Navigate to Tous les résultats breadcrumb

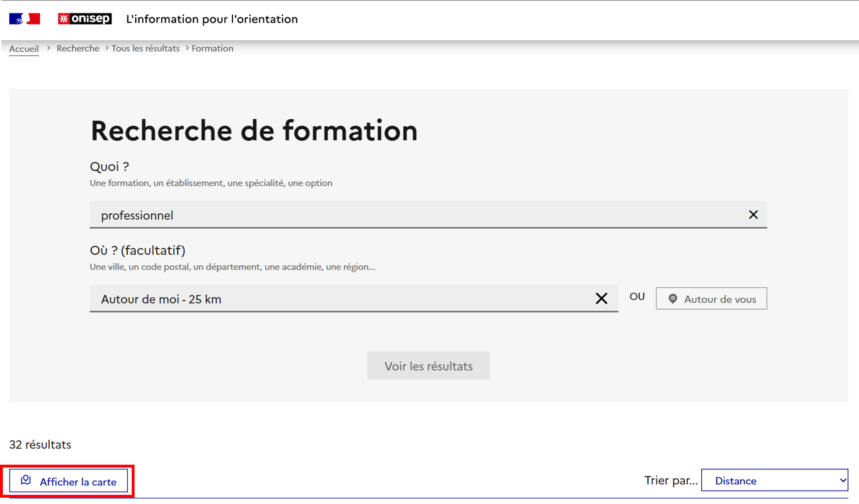[145, 48]
